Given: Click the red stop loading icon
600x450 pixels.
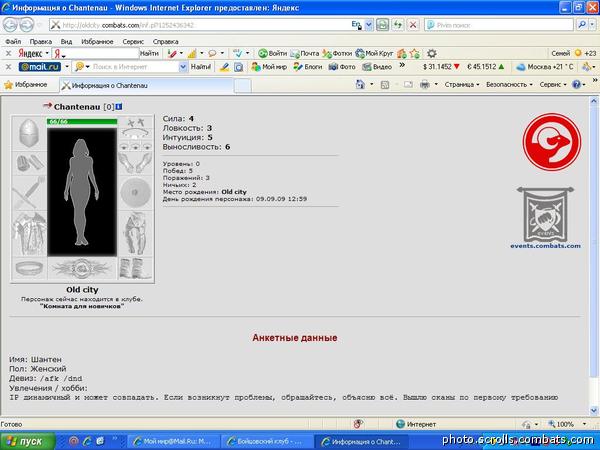Looking at the screenshot, I should pos(413,25).
